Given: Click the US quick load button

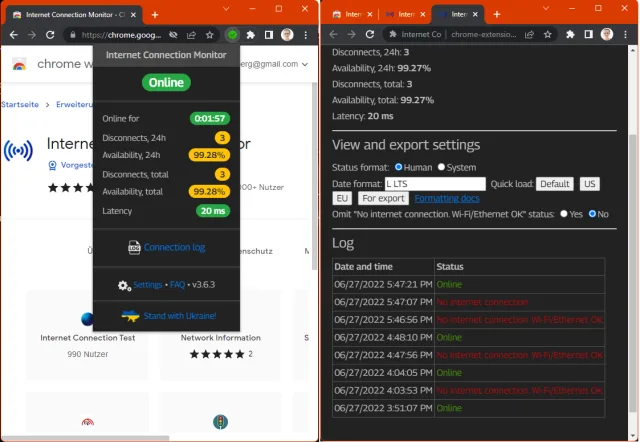Looking at the screenshot, I should 590,184.
